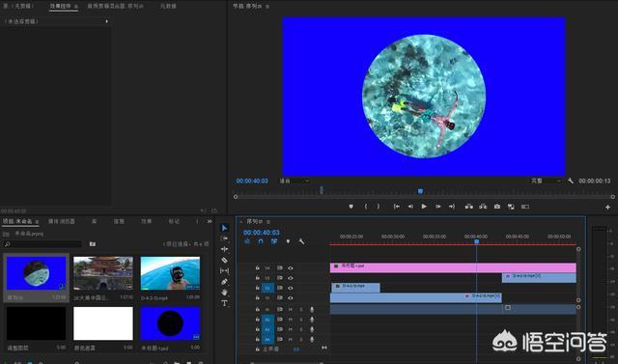
Task: Hide video track V4 eye toggle
Action: point(291,267)
